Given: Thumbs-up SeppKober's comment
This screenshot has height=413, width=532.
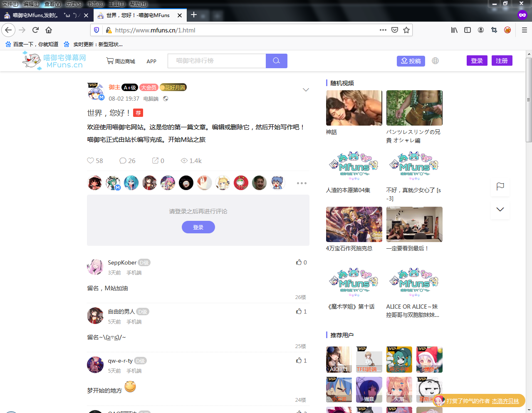Looking at the screenshot, I should [x=299, y=262].
